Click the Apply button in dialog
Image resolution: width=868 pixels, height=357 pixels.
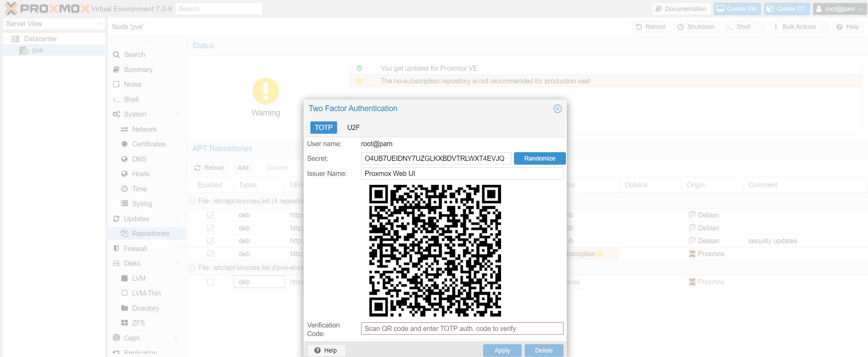(x=502, y=350)
